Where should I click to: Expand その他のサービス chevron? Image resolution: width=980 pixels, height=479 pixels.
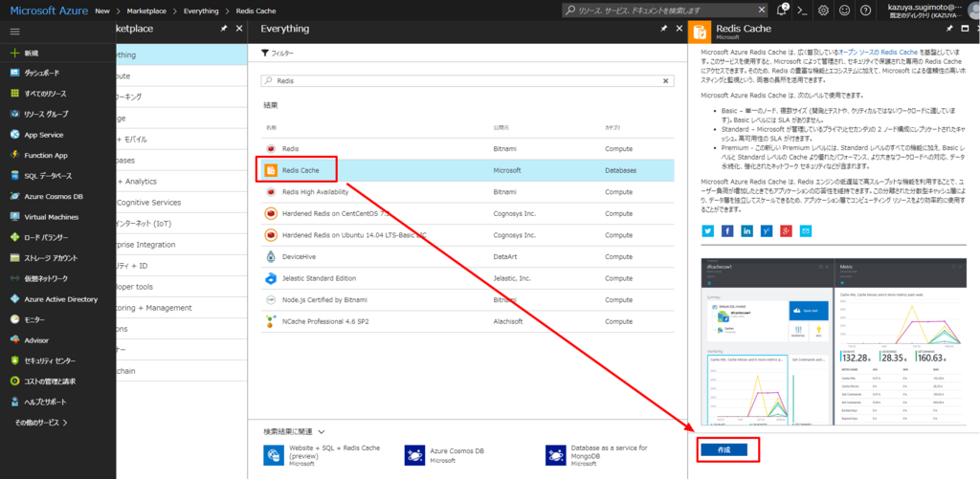65,423
